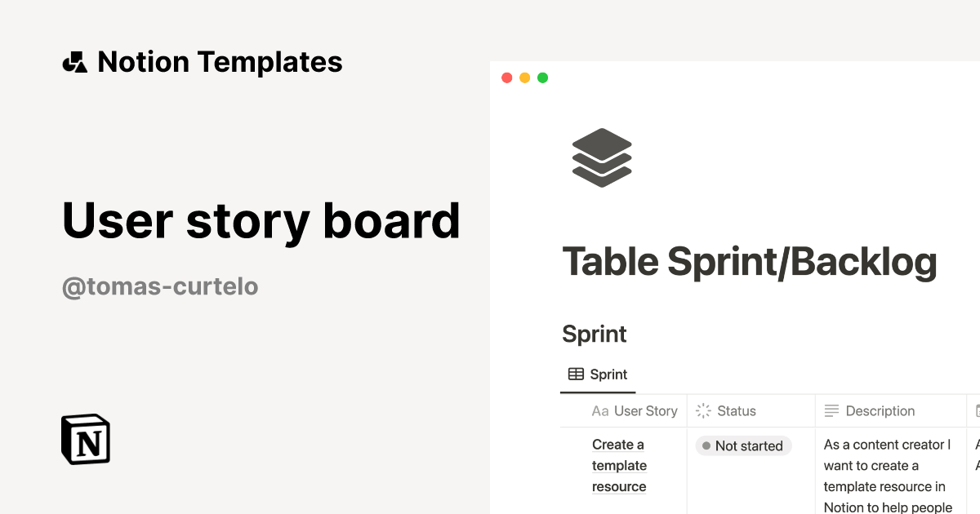The image size is (980, 514).
Task: Click the Notion Templates shapes logo
Action: (75, 62)
